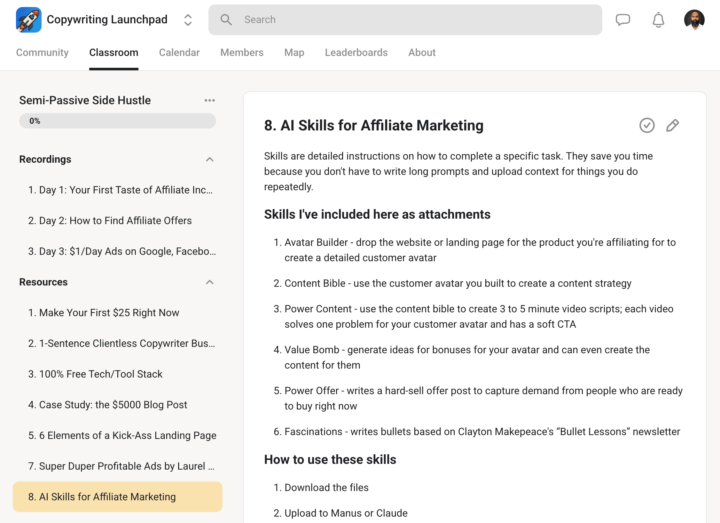This screenshot has height=523, width=720.
Task: Focus the Search input field
Action: pos(405,20)
